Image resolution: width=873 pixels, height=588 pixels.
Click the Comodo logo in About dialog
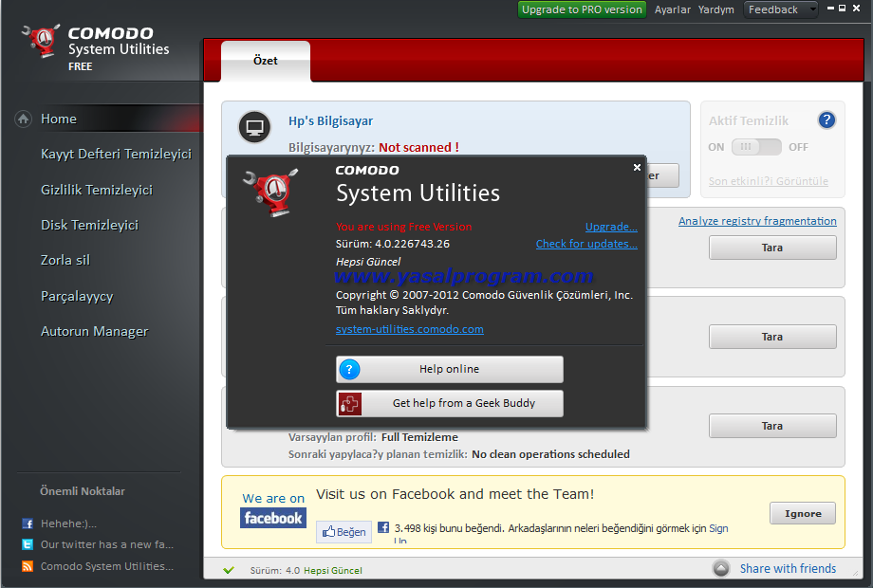coord(270,193)
